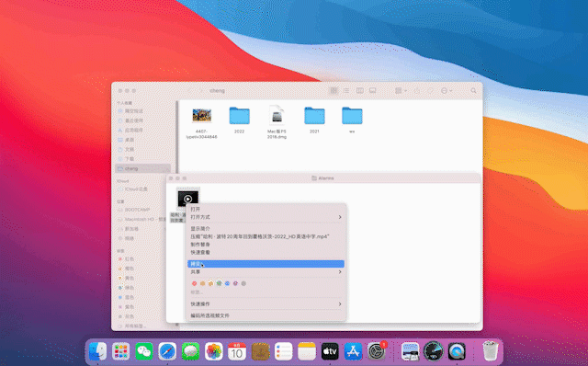The height and width of the screenshot is (366, 588).
Task: Choose 编码所选视频文件 in context menu
Action: click(266, 315)
